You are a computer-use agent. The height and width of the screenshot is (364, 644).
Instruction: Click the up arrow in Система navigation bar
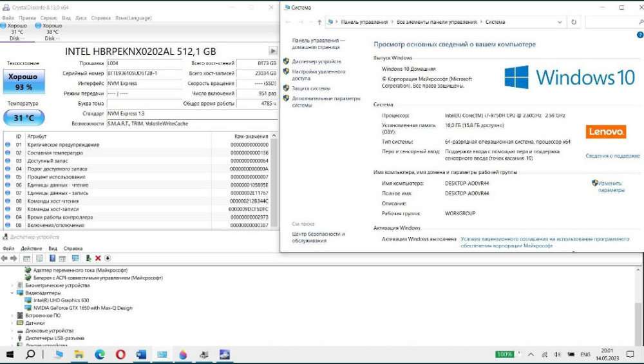pos(319,22)
